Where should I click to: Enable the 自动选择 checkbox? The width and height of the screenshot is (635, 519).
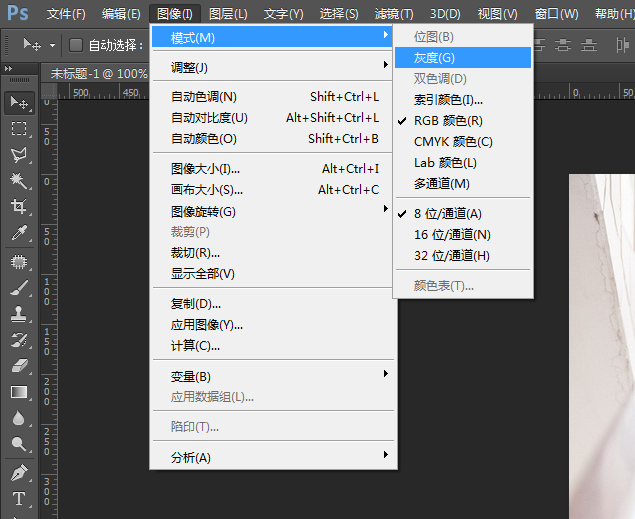[76, 45]
